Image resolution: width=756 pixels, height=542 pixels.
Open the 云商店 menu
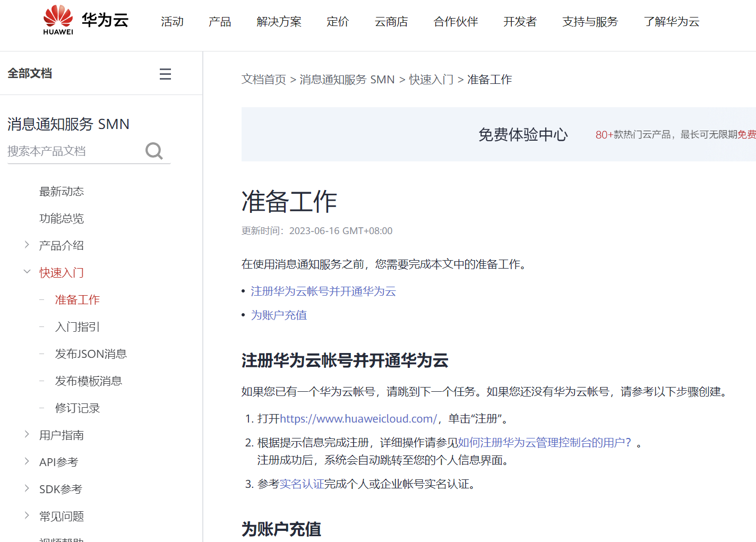point(391,22)
